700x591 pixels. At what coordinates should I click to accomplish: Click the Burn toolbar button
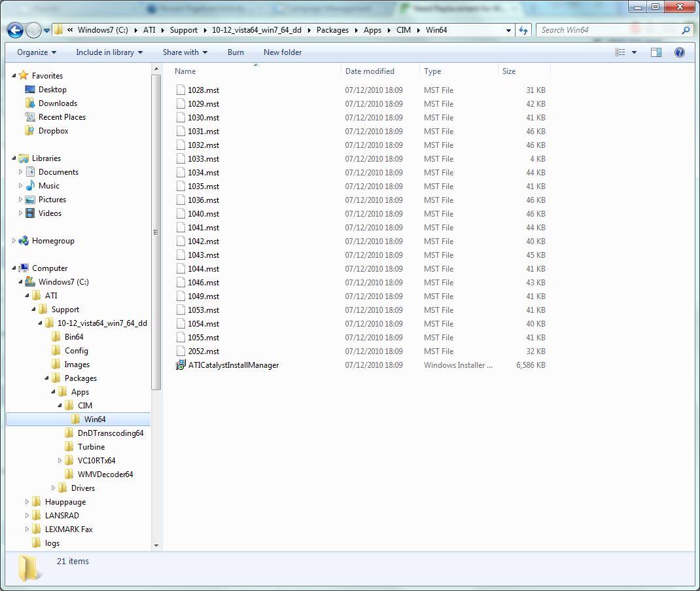pyautogui.click(x=236, y=52)
